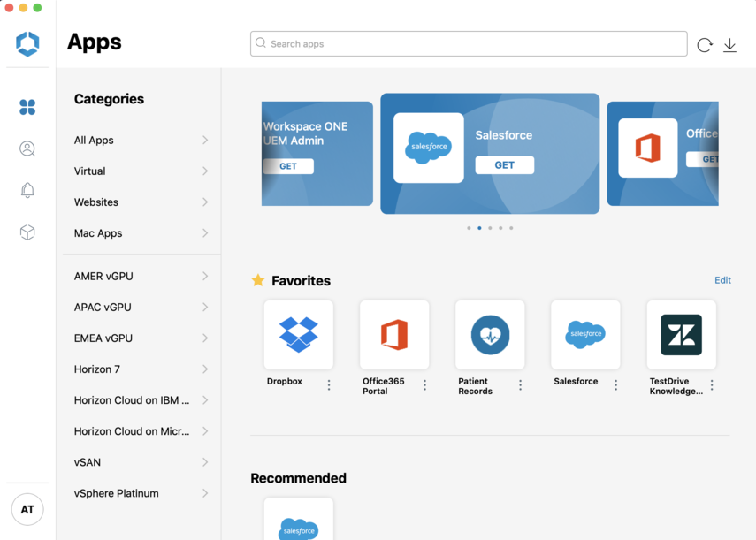Image resolution: width=756 pixels, height=540 pixels.
Task: Click the cube icon in sidebar
Action: (x=27, y=232)
